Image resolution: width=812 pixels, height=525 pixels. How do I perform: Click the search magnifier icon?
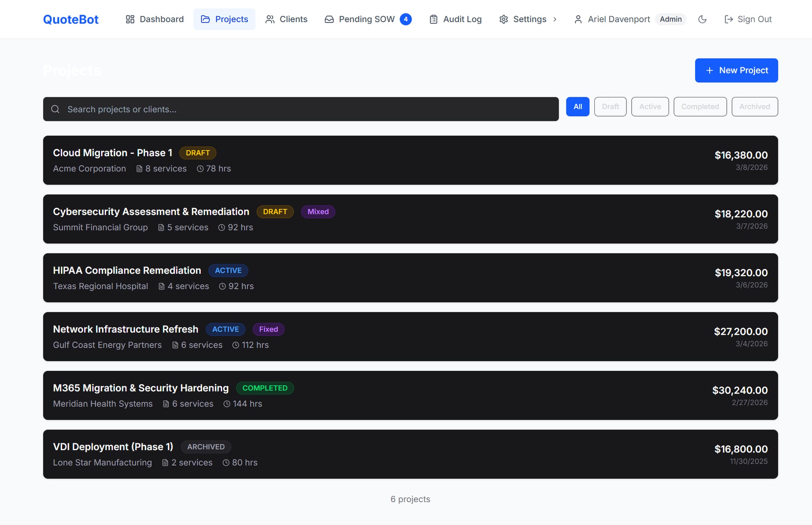(56, 109)
